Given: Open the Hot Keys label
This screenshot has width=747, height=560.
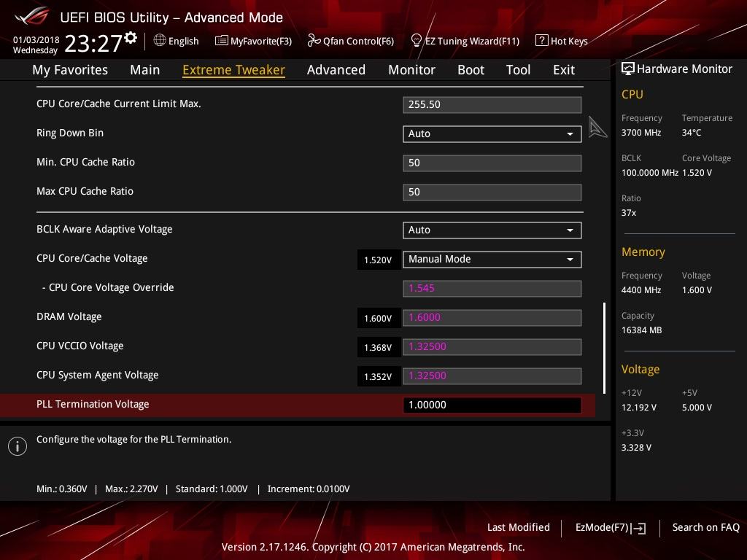Looking at the screenshot, I should [x=569, y=41].
